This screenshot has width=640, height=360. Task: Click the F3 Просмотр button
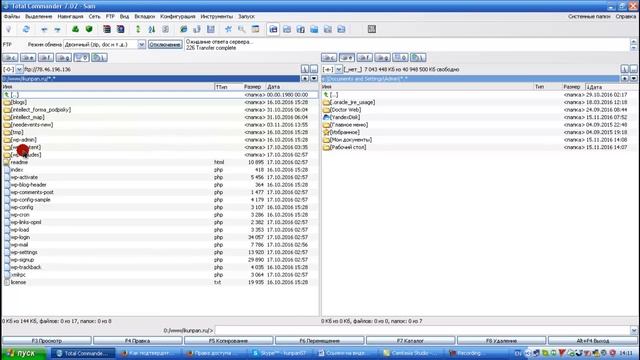(47, 340)
